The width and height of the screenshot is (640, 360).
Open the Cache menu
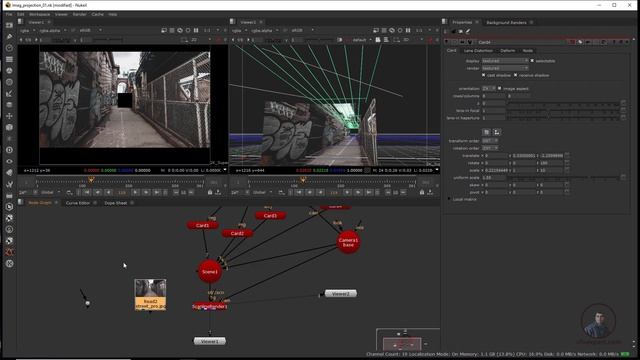pos(98,14)
